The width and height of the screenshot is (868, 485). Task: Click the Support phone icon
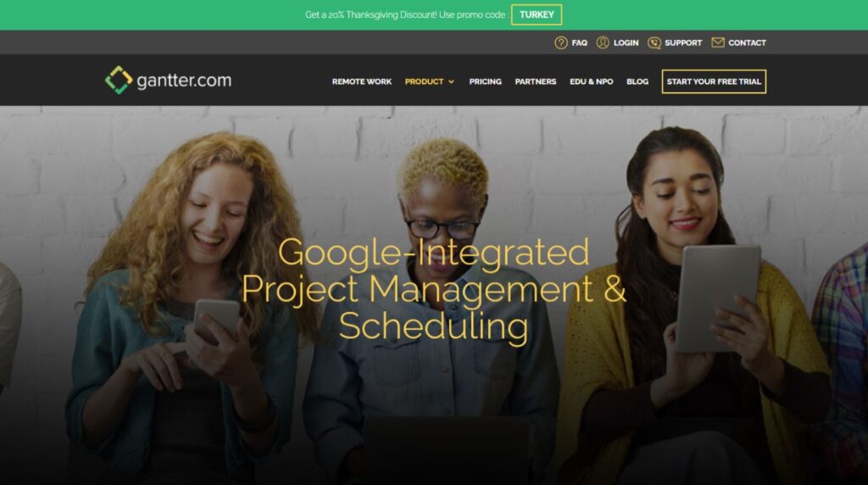click(x=654, y=42)
